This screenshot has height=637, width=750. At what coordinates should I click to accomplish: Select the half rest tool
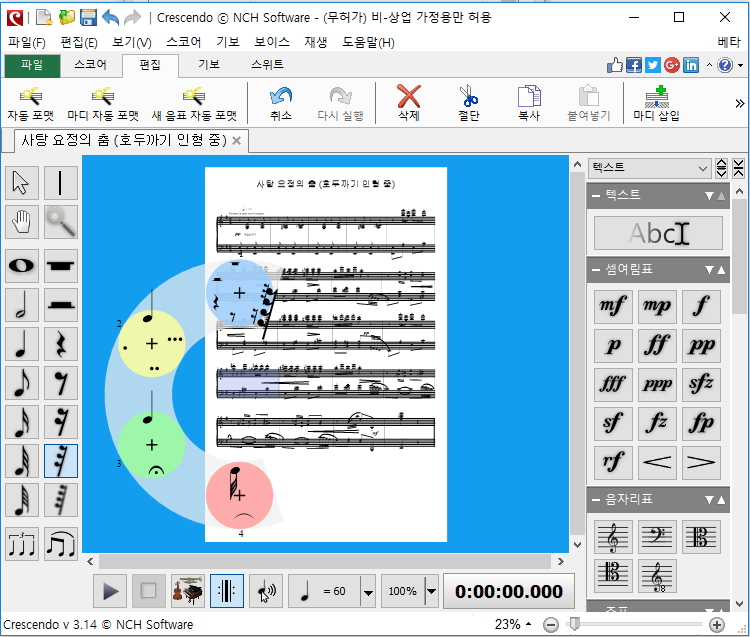tap(61, 305)
